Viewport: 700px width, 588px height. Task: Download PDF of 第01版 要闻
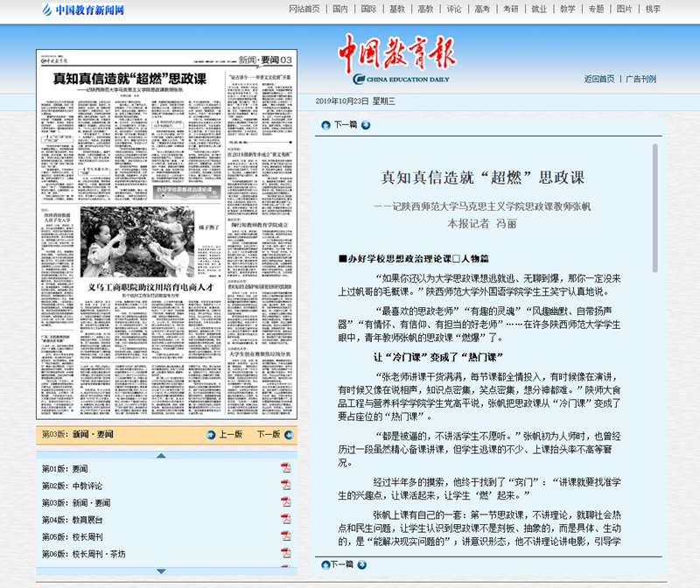click(285, 468)
